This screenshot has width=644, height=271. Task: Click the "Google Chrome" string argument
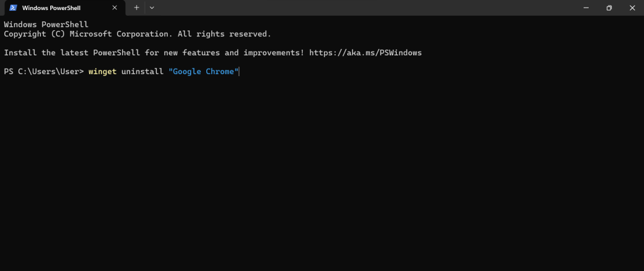point(204,72)
